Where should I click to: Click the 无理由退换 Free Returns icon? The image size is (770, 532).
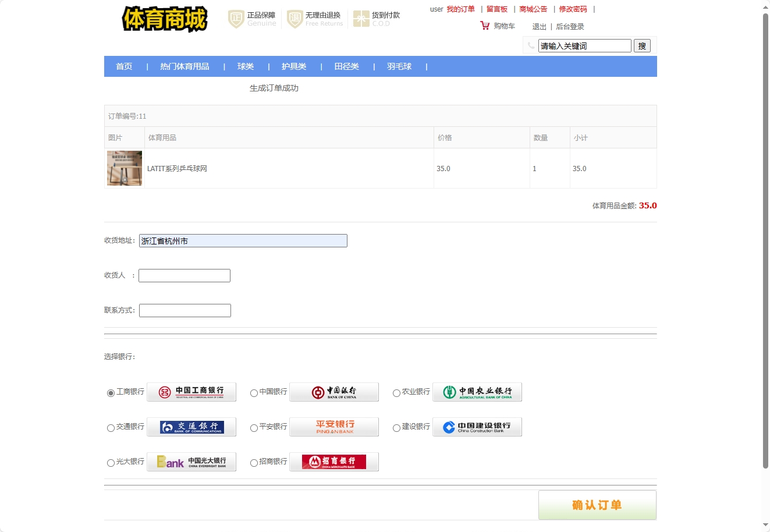click(296, 19)
